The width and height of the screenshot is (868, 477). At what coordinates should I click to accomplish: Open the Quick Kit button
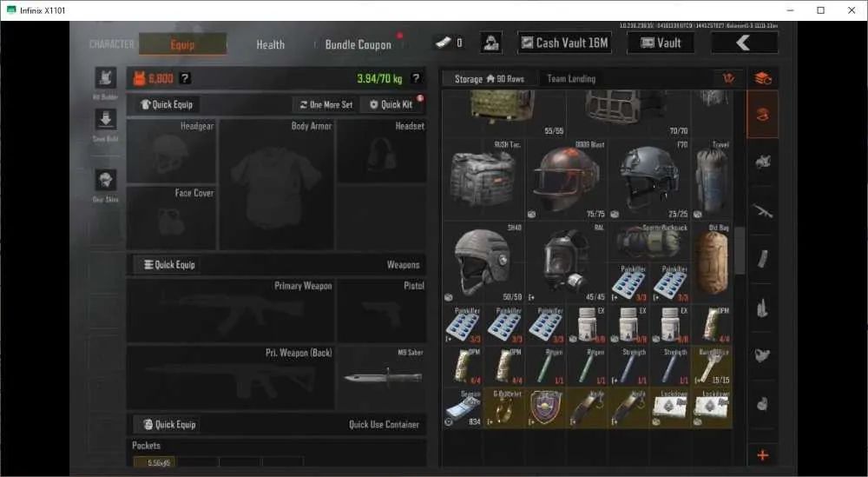point(391,105)
